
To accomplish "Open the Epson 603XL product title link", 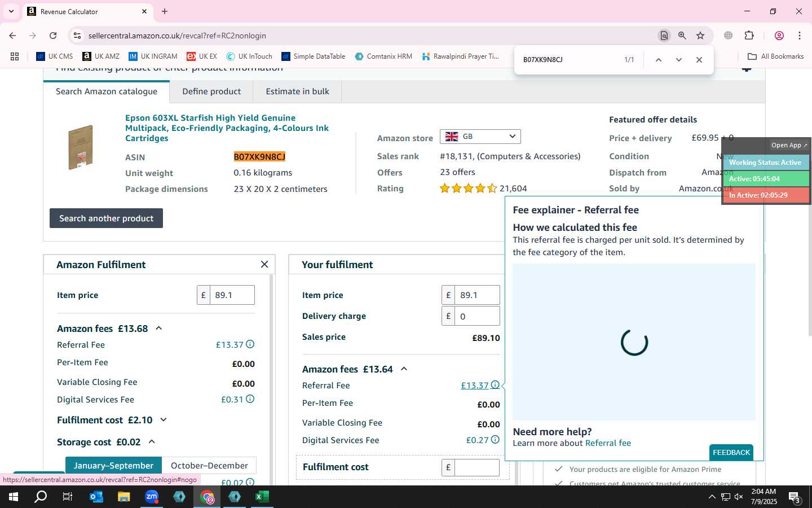I will coord(227,128).
